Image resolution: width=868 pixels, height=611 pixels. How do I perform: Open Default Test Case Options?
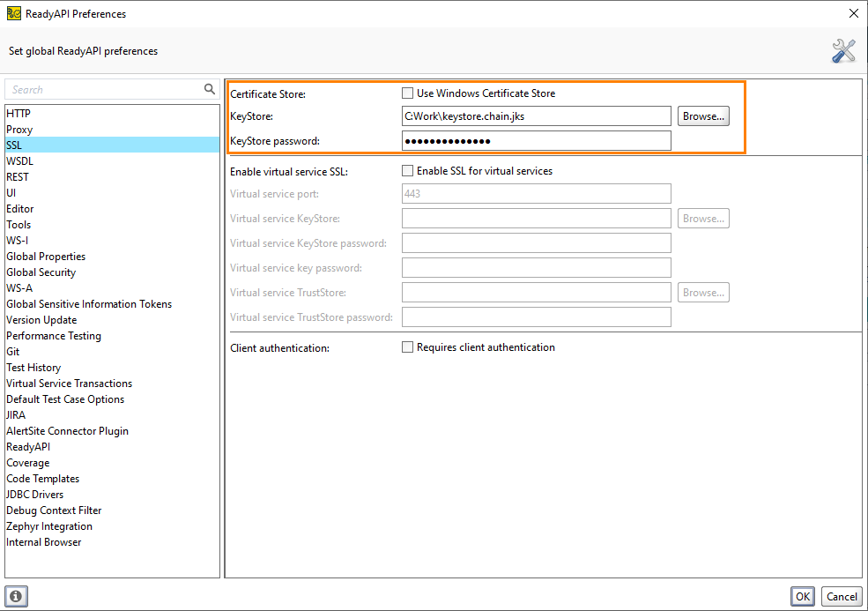(x=112, y=399)
